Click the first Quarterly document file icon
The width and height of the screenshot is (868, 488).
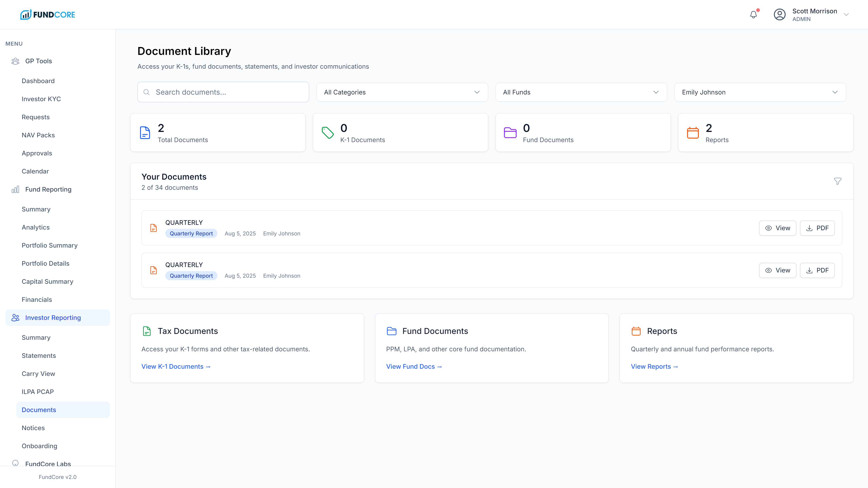pos(153,228)
